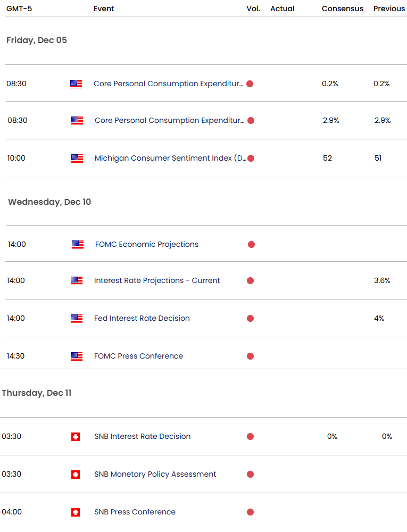This screenshot has height=532, width=407.
Task: Click the Swiss flag beside SNB Interest Rate Decision
Action: [76, 437]
